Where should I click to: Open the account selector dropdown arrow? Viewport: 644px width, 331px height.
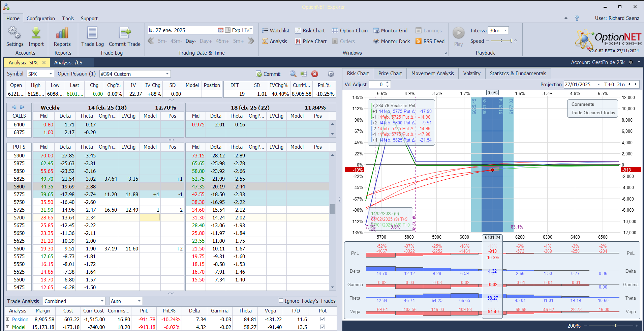(639, 62)
